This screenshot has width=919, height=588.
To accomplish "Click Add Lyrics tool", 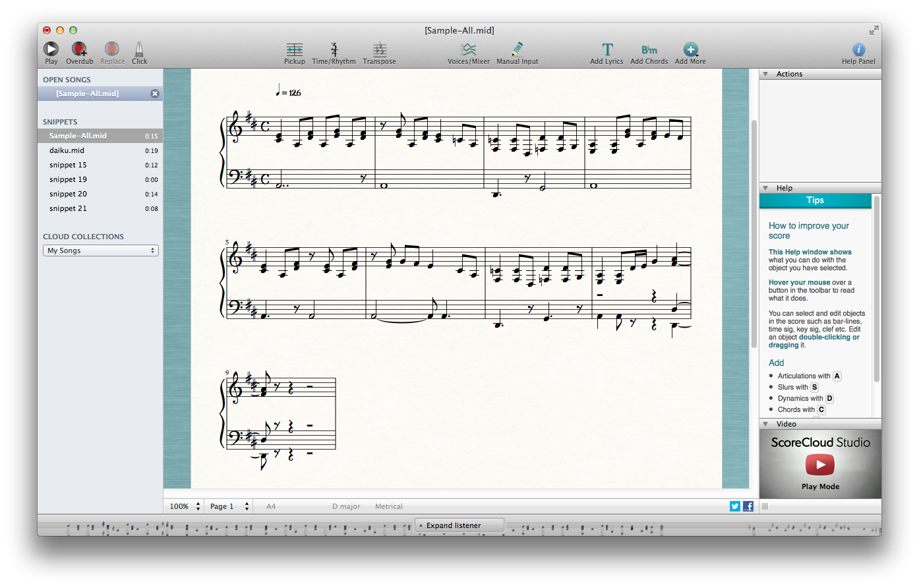I will [x=607, y=49].
